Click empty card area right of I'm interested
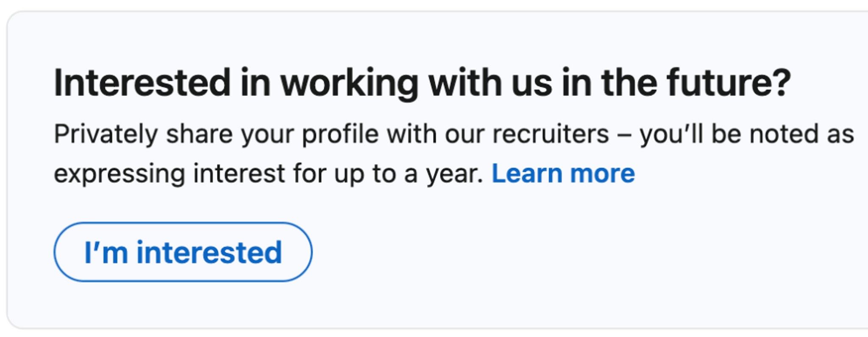The width and height of the screenshot is (868, 337). coord(551,252)
